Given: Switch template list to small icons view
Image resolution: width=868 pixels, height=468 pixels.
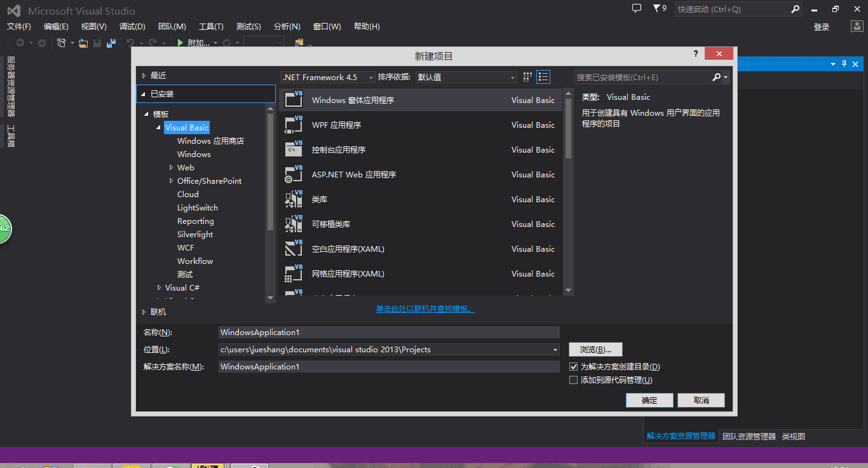Looking at the screenshot, I should (x=543, y=77).
